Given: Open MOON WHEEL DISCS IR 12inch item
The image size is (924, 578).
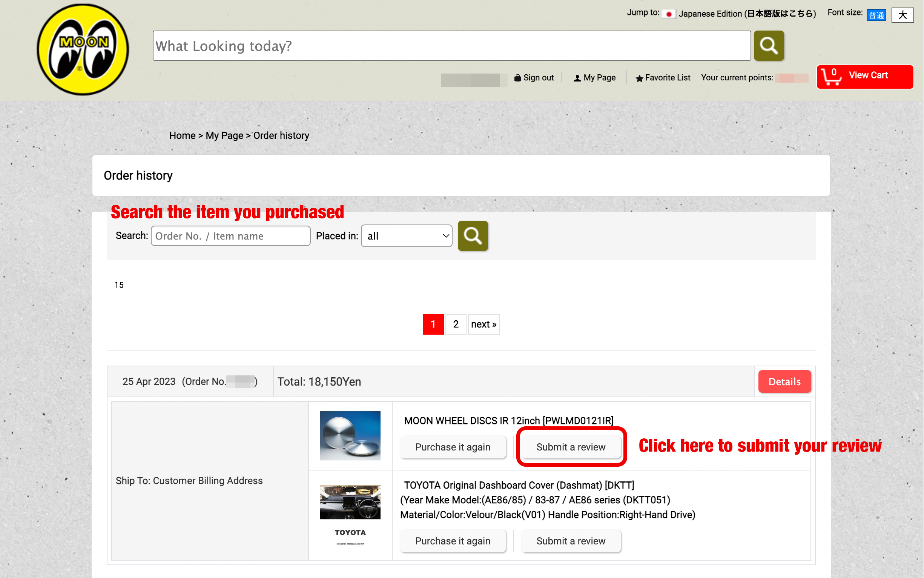Looking at the screenshot, I should click(x=509, y=421).
